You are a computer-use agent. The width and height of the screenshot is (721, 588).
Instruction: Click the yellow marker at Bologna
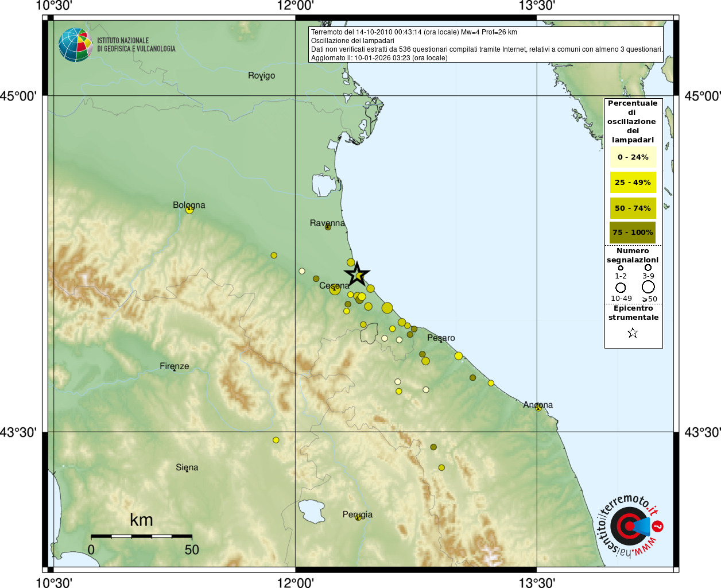click(x=189, y=210)
